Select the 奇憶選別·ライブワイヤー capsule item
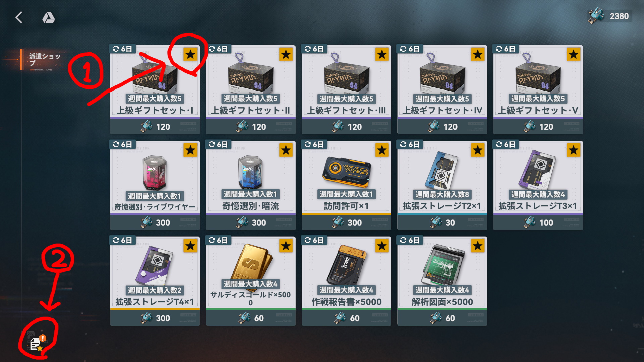Viewport: 644px width, 362px height. click(x=155, y=185)
